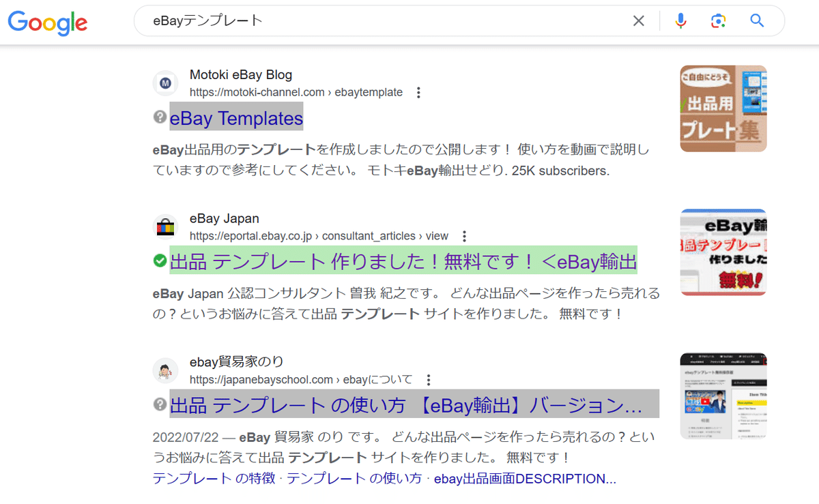This screenshot has width=819, height=504.
Task: Open Google Lens image search icon
Action: click(x=718, y=21)
